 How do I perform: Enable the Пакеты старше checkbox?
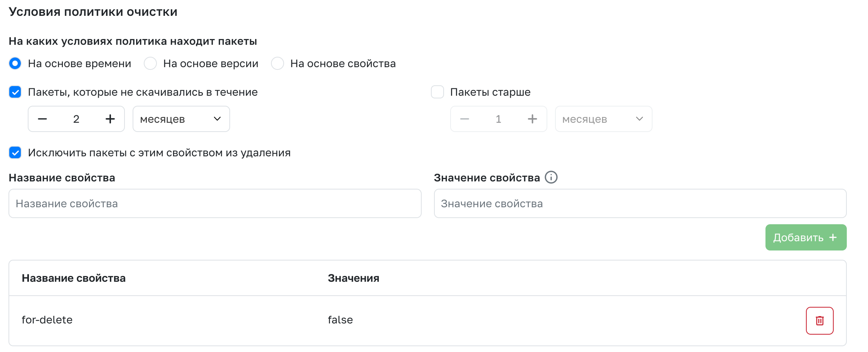437,92
